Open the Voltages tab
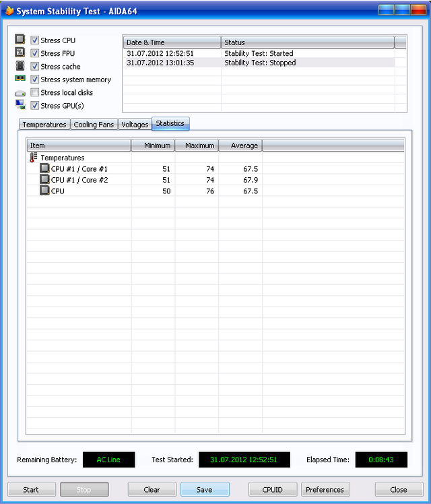431x504 pixels. (134, 125)
